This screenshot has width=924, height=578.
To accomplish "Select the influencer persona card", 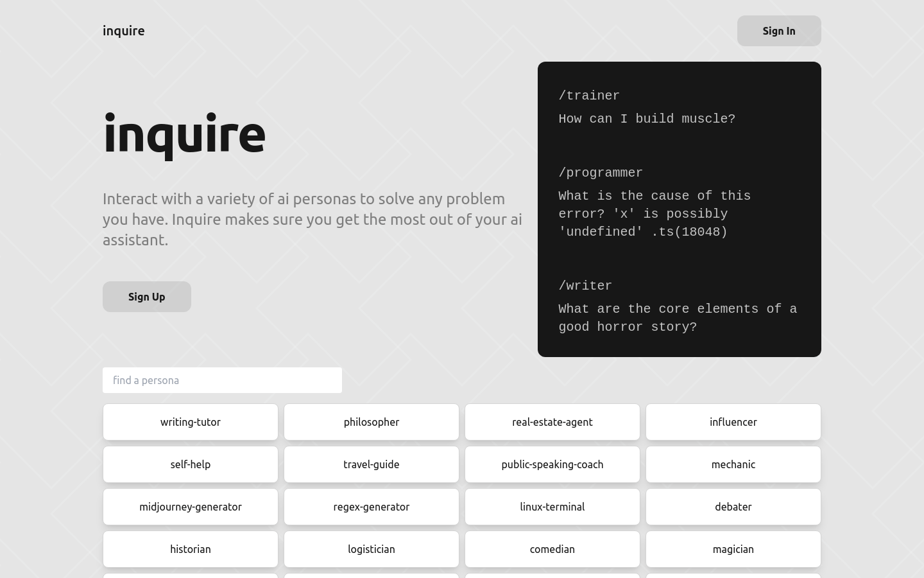I will tap(733, 422).
